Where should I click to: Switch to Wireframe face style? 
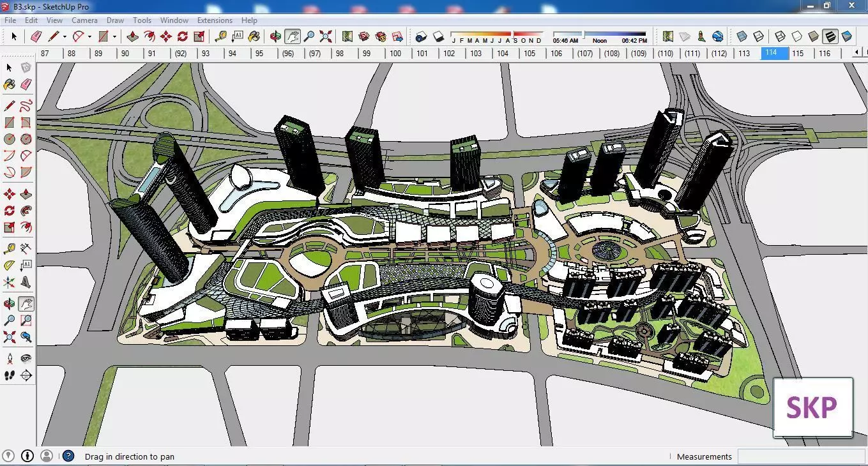(x=780, y=36)
